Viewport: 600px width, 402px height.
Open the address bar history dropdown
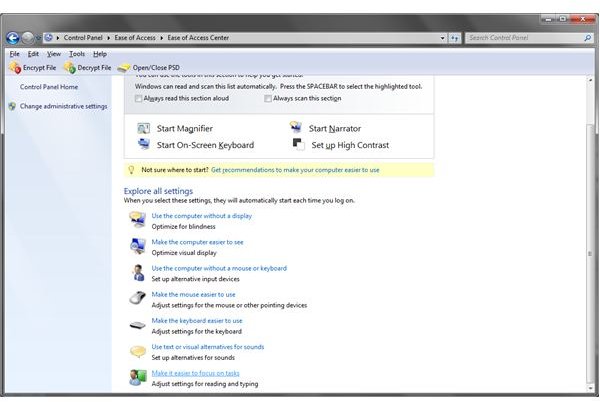pos(442,38)
